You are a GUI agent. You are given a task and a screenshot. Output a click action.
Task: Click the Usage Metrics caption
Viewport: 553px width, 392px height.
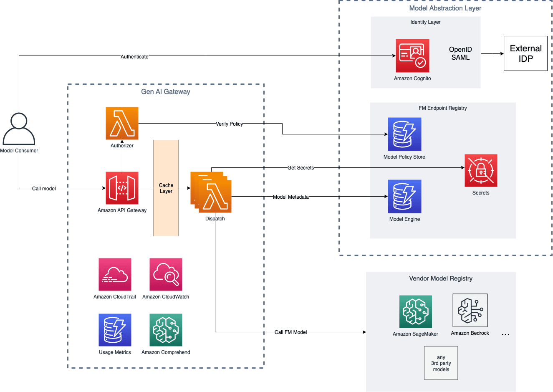[115, 352]
